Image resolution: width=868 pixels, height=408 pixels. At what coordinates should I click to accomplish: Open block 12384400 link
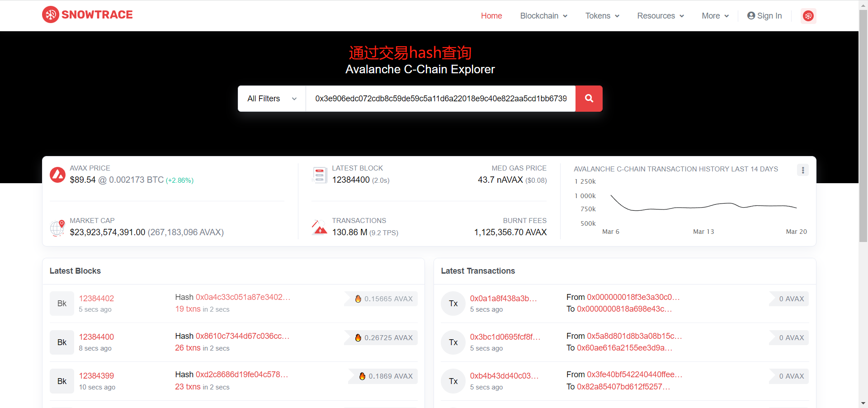(x=96, y=337)
